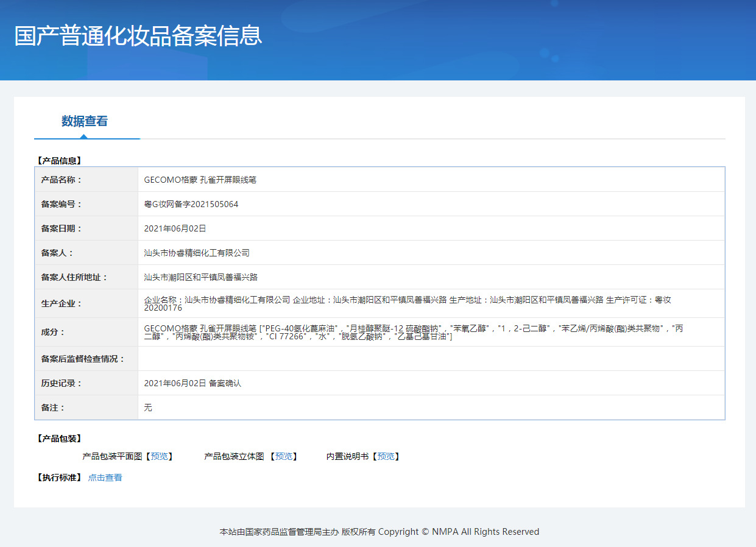Select product name GECOMO格蒙 孔雀开屏眼线笔
The image size is (756, 547).
click(x=200, y=180)
